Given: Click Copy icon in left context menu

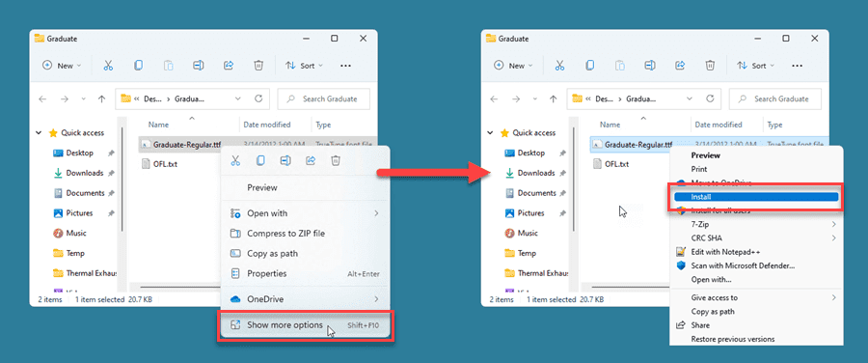Looking at the screenshot, I should pyautogui.click(x=260, y=160).
